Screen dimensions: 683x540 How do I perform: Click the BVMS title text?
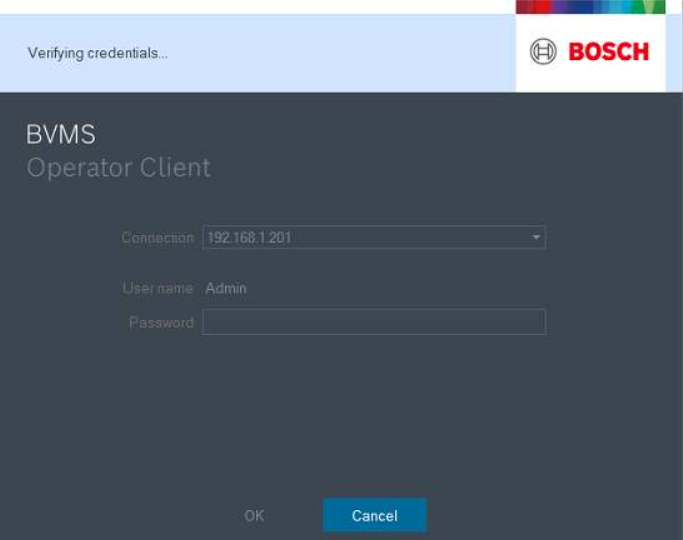coord(61,134)
